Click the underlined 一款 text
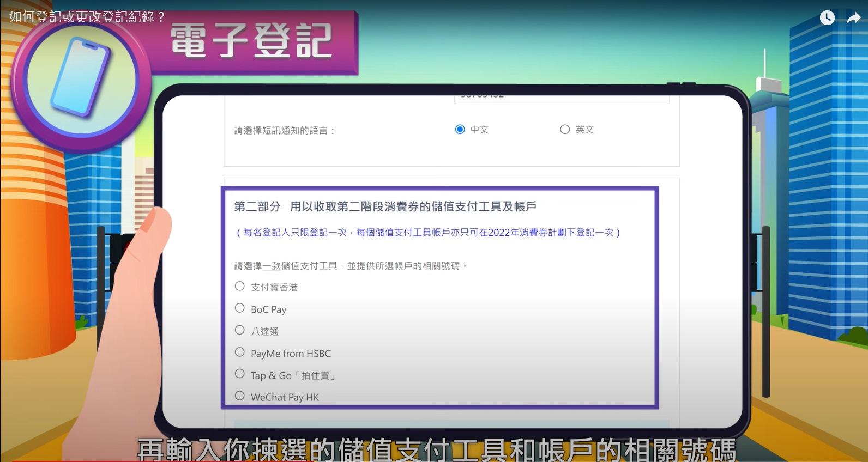 [272, 266]
